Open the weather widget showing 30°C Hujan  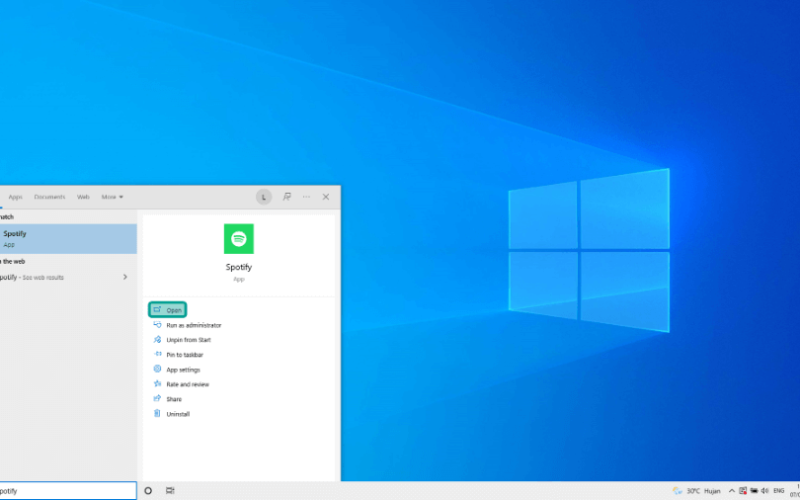coord(696,491)
